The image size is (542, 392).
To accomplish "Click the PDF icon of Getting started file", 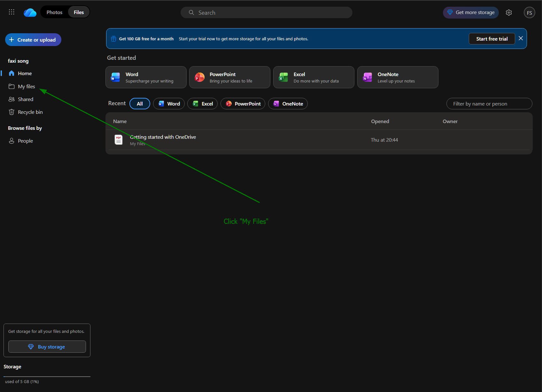I will [x=119, y=140].
